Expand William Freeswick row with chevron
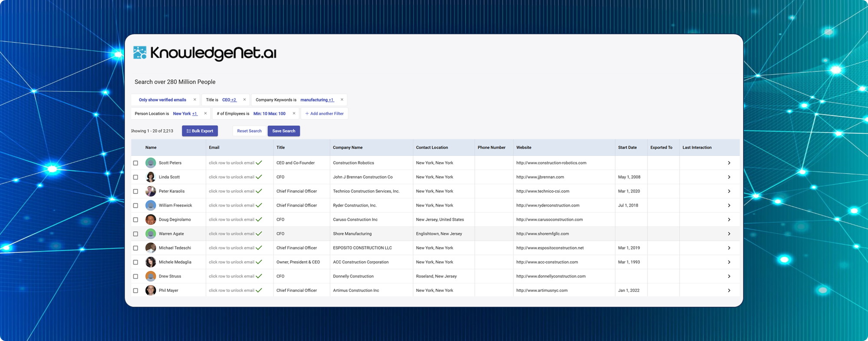Image resolution: width=868 pixels, height=341 pixels. 729,205
